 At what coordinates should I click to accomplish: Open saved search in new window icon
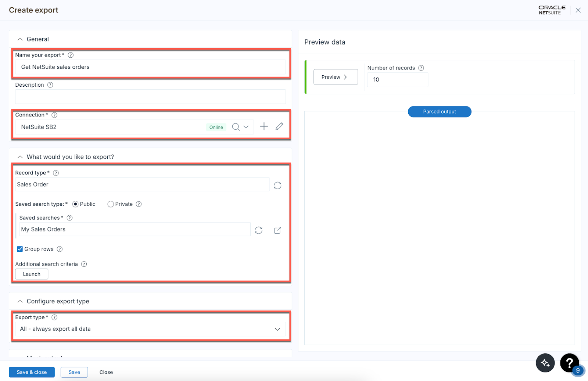click(277, 230)
